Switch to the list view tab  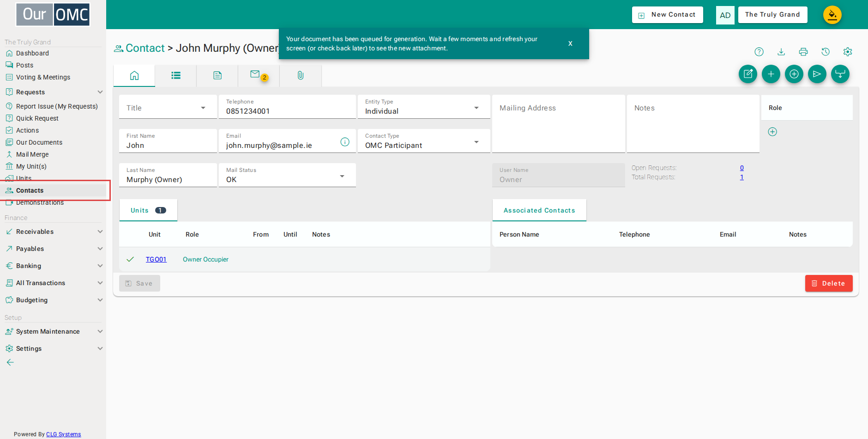176,75
